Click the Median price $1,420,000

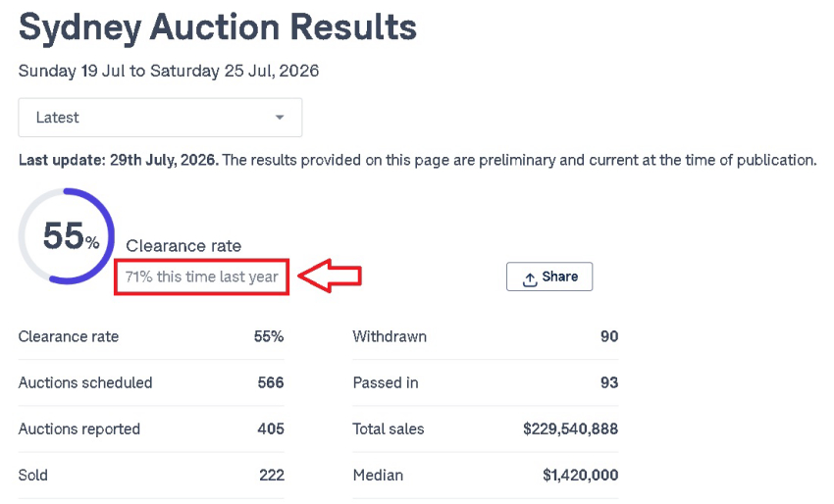(580, 476)
